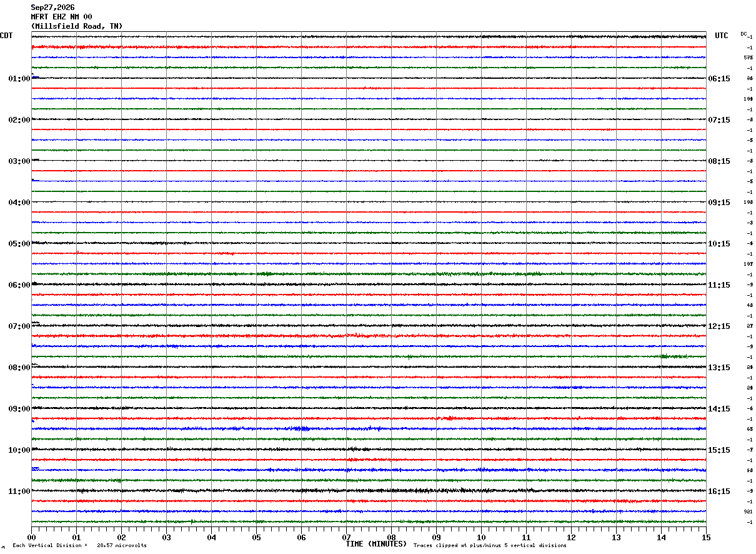Image resolution: width=756 pixels, height=554 pixels.
Task: Click minute 00 on the time axis
Action: [x=31, y=537]
